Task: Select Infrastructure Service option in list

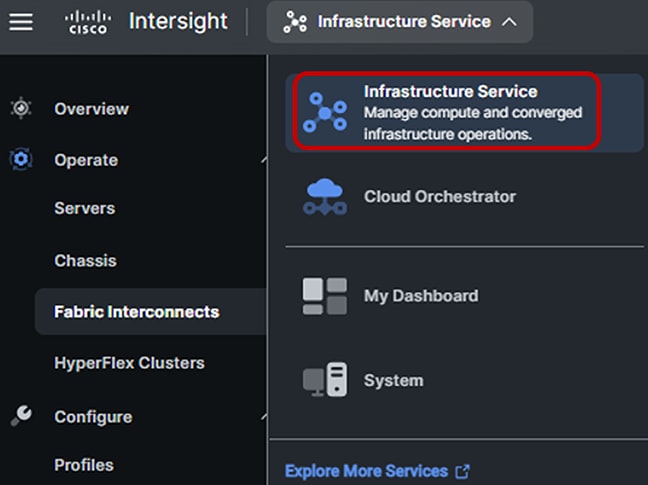Action: pos(465,113)
